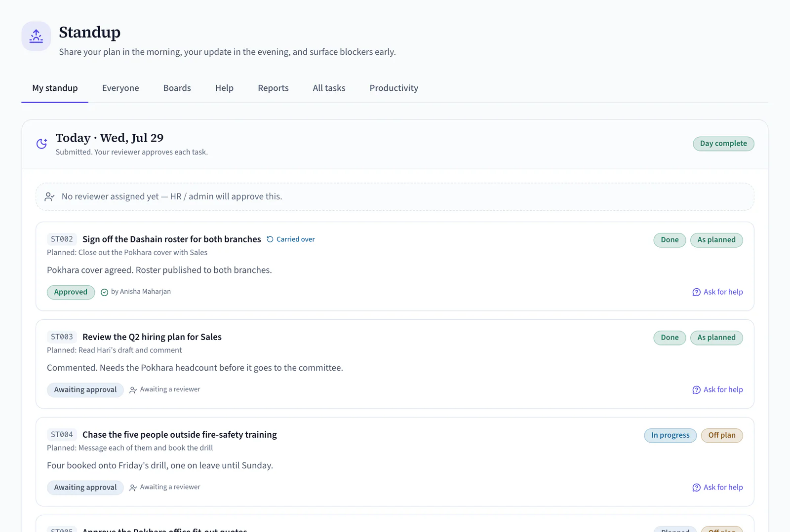This screenshot has width=790, height=532.
Task: Click 'Planned: Message each of them and book the drill'
Action: click(130, 448)
